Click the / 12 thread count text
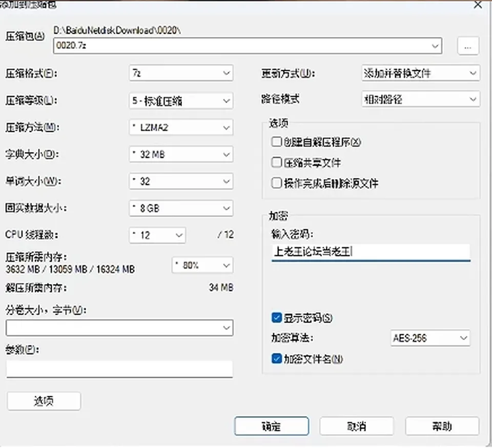 click(x=225, y=234)
